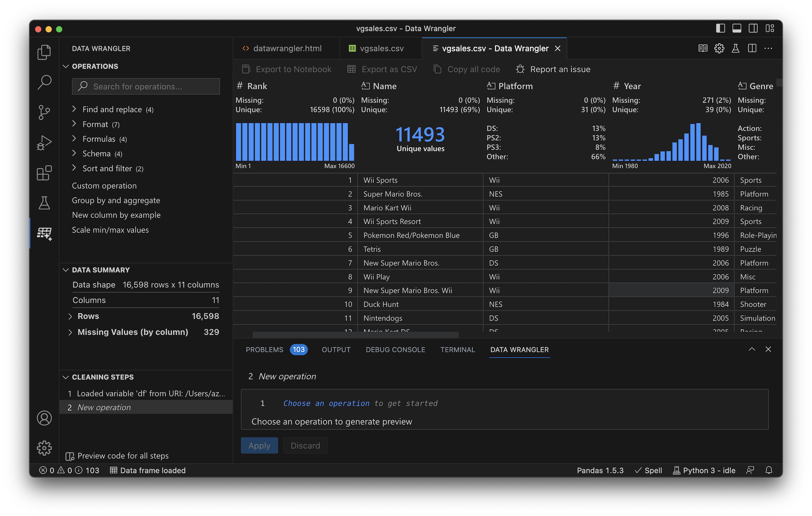This screenshot has height=516, width=812.
Task: Expand the Rows section in Data Summary
Action: coord(70,315)
